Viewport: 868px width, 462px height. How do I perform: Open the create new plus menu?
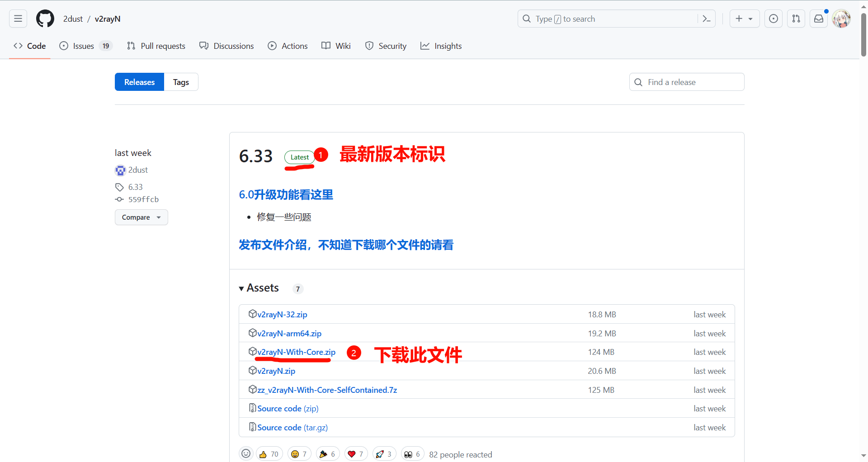click(x=744, y=19)
